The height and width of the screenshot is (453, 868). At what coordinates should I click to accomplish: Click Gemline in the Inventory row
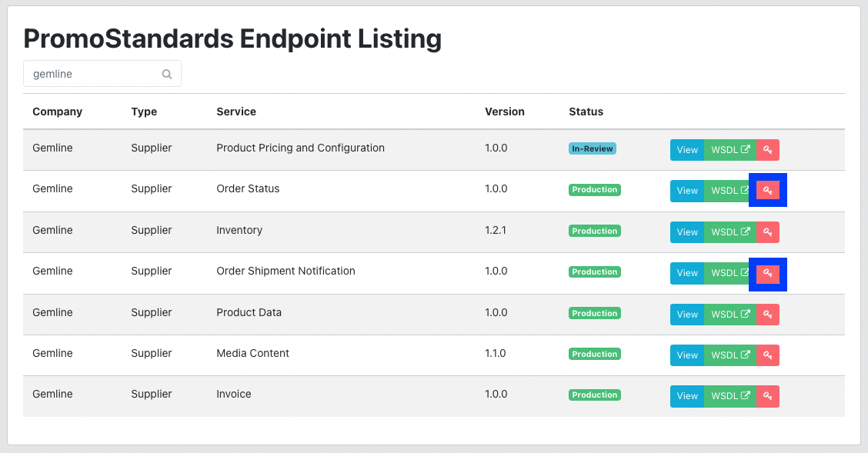52,230
